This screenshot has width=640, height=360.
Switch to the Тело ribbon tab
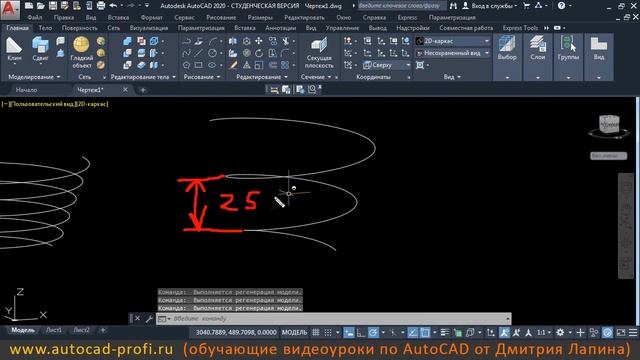point(45,28)
